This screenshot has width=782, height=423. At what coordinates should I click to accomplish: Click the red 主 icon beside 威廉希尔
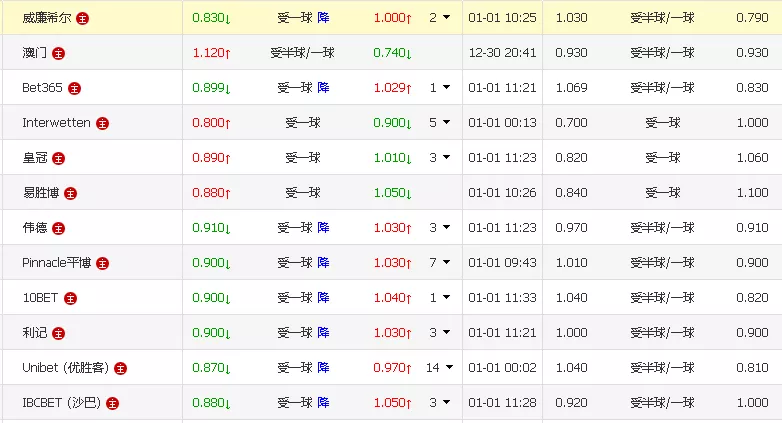[82, 18]
